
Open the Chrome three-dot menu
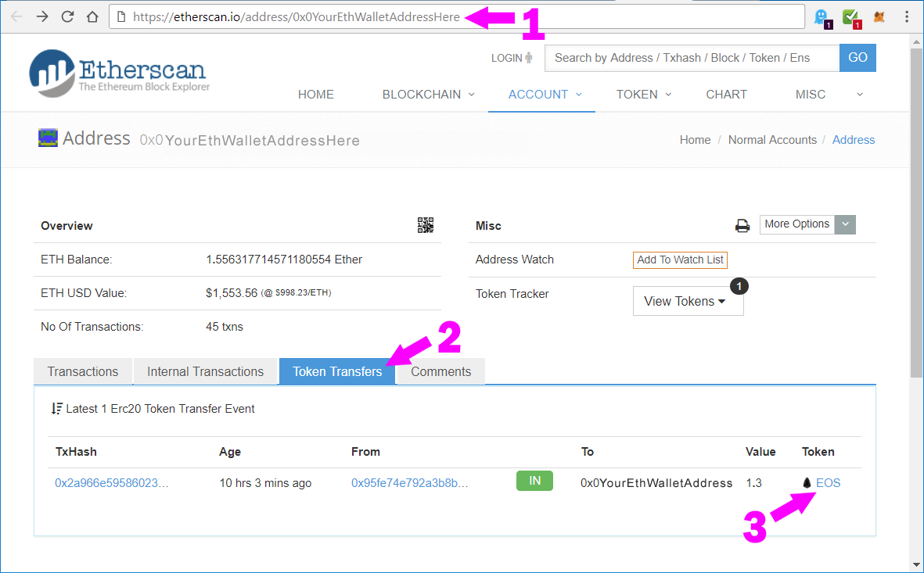coord(907,16)
